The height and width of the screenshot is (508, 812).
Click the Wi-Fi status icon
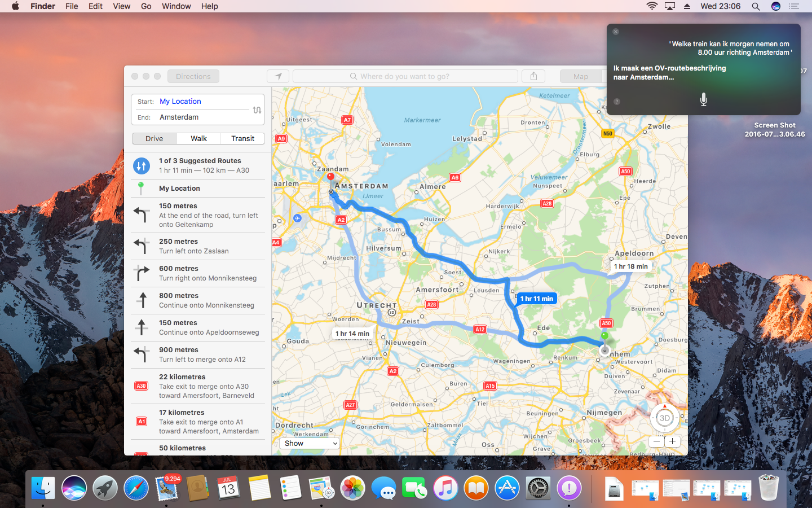coord(652,6)
